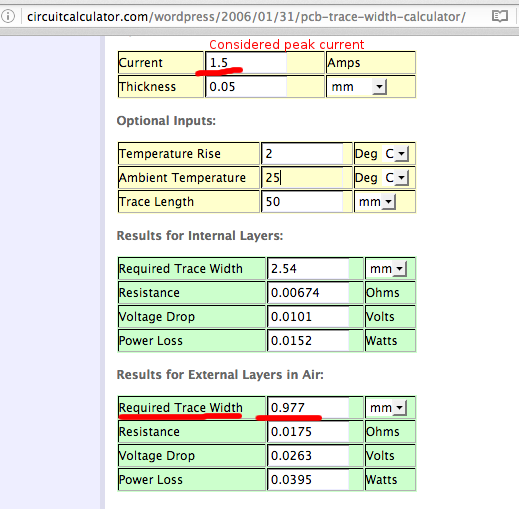Click external layers Voltage Drop 0.0263 field
Screen dimensions: 519x509
(x=308, y=455)
